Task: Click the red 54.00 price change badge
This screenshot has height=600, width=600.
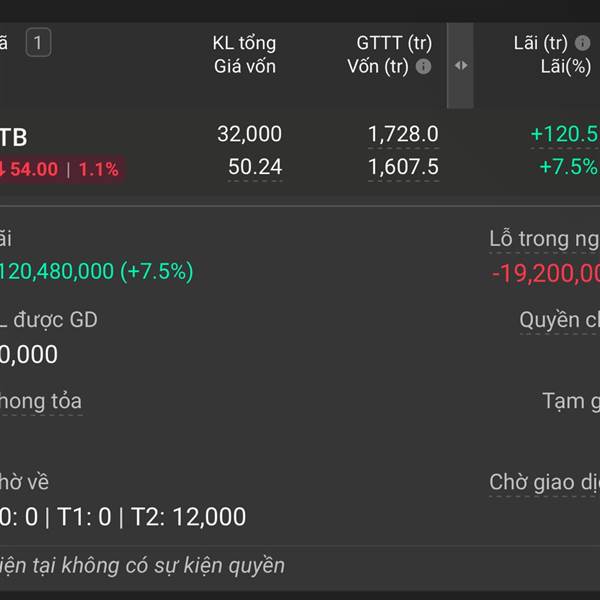Action: pyautogui.click(x=61, y=169)
